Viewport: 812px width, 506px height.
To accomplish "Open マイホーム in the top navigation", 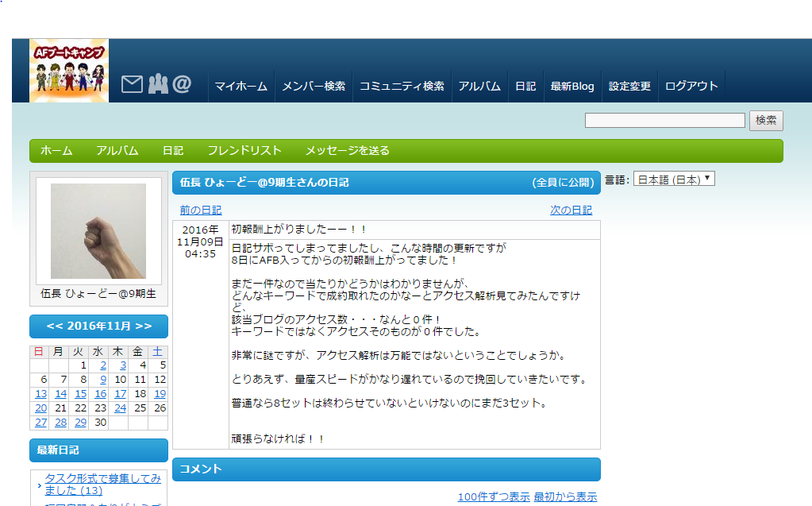I will (241, 87).
